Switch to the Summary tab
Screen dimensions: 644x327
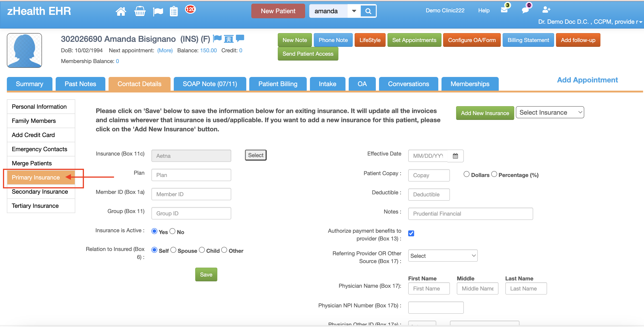tap(29, 84)
